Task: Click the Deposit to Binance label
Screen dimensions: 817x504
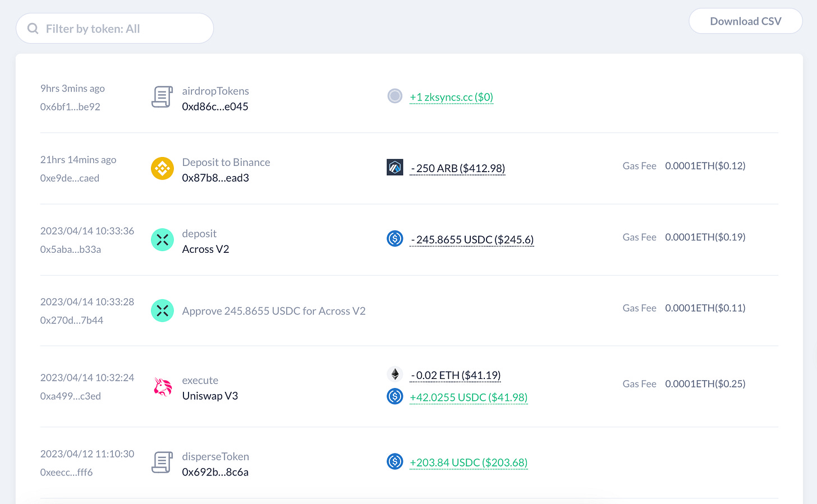Action: coord(226,162)
